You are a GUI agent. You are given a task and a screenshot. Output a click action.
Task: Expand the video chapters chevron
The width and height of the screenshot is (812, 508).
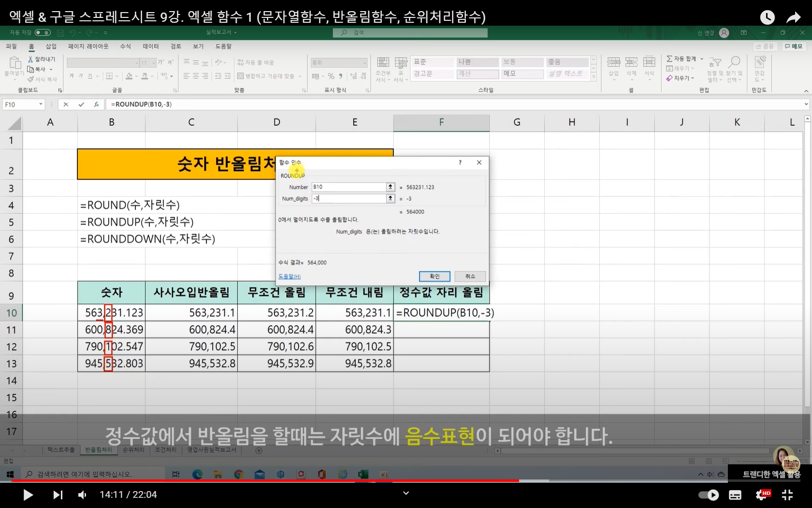click(406, 493)
